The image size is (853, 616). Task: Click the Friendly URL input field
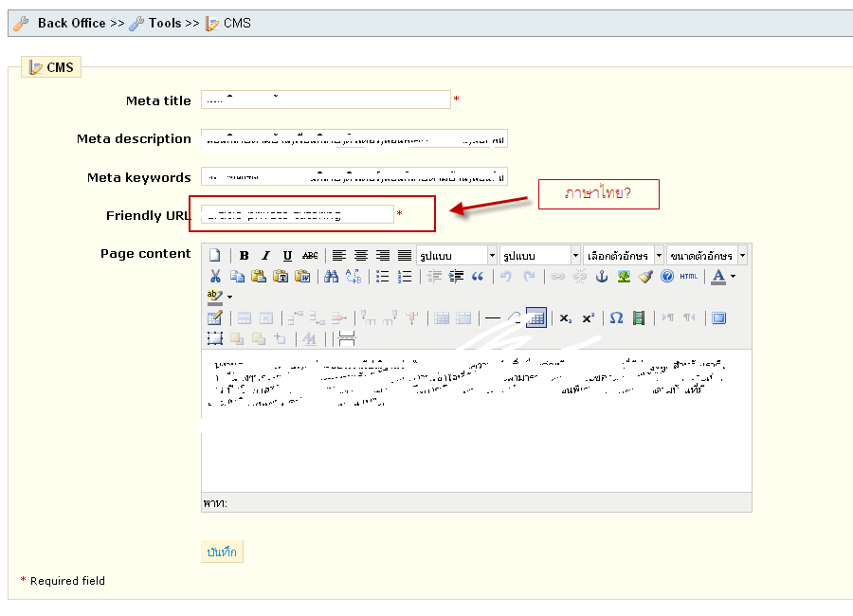298,214
